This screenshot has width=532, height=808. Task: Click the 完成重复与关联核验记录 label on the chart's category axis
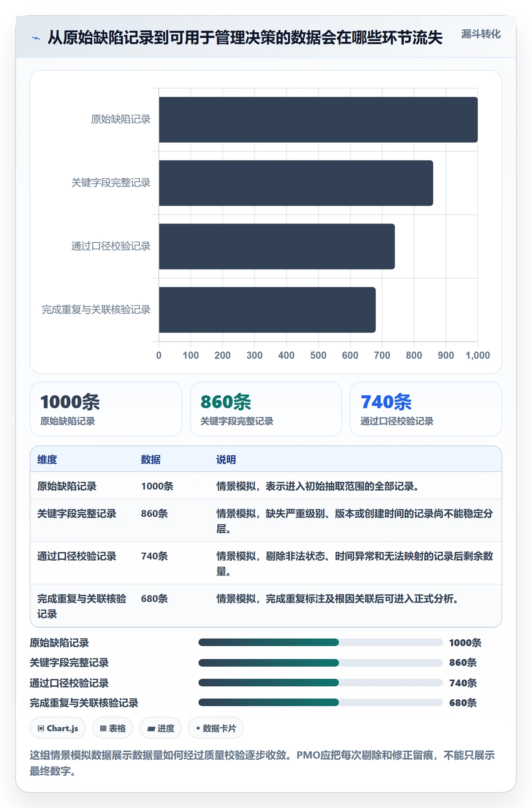[x=96, y=310]
